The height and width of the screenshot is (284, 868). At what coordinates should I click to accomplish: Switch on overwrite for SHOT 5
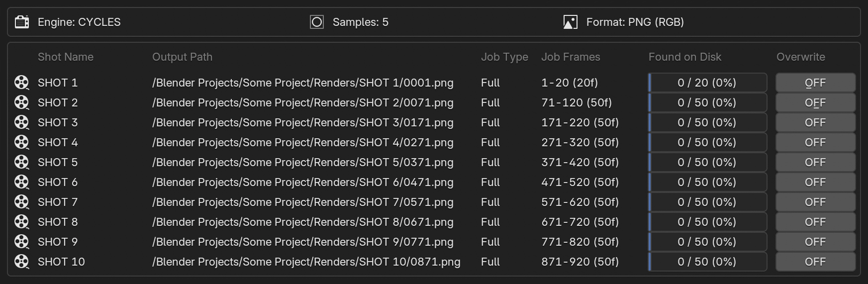pyautogui.click(x=815, y=162)
